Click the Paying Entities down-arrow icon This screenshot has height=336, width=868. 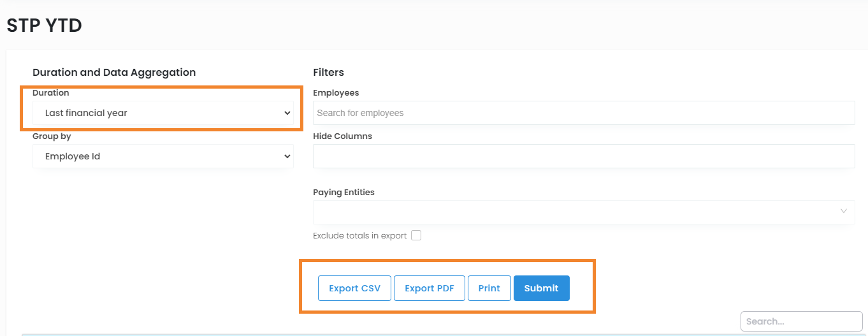(x=844, y=212)
